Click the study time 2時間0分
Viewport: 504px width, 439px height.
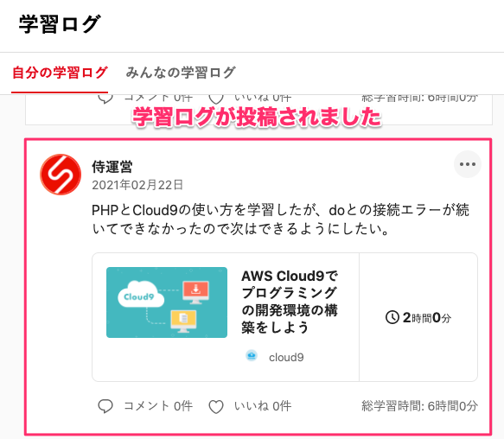coord(427,318)
